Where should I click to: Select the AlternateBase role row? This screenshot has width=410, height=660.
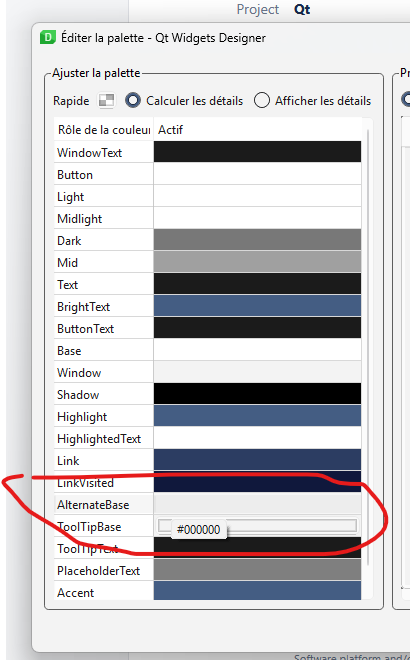[x=208, y=504]
